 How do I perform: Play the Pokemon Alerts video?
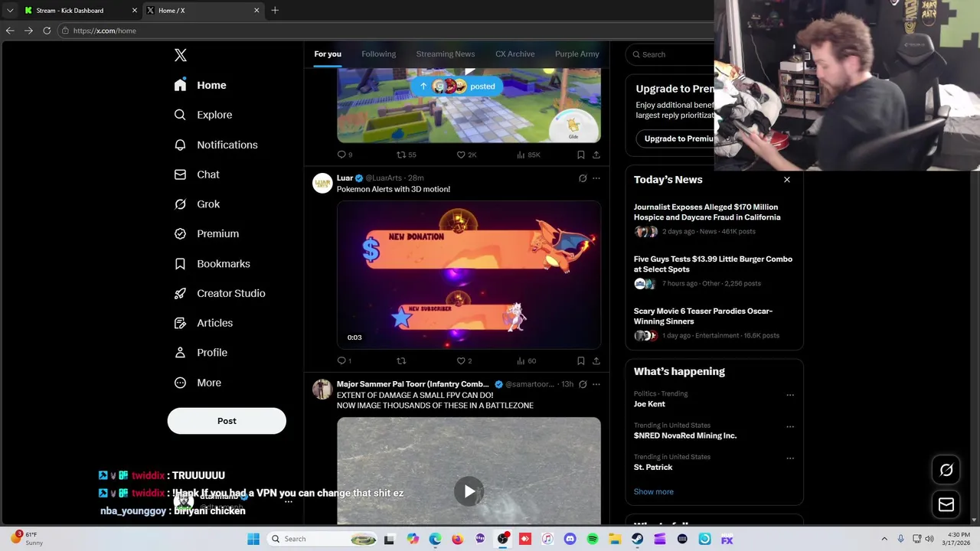(469, 275)
